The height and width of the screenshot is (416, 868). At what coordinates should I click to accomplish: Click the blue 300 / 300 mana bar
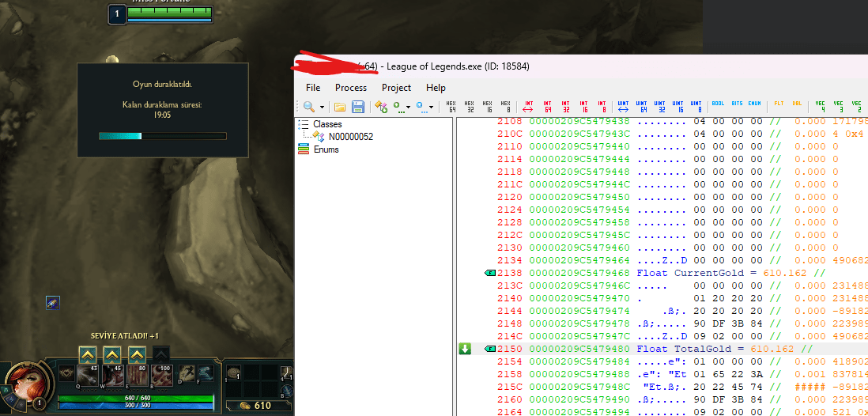(x=136, y=406)
